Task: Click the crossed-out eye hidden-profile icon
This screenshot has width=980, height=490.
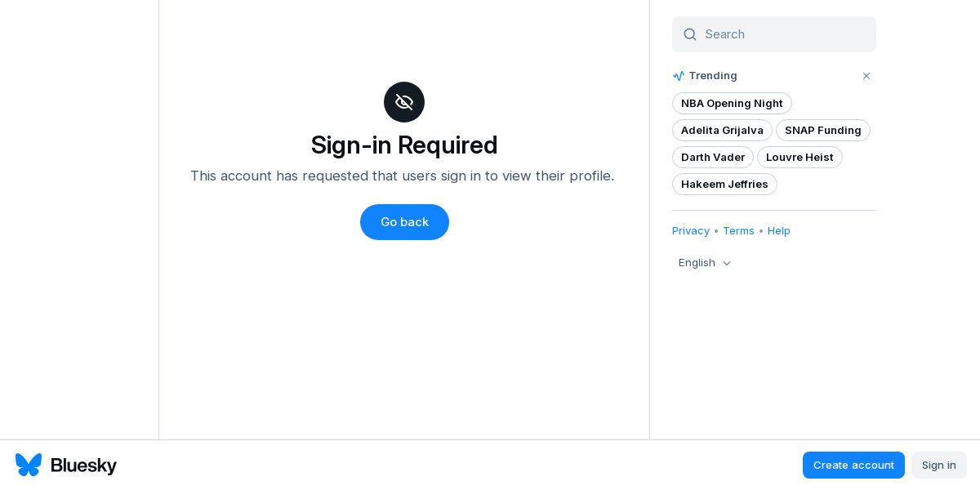Action: (x=404, y=102)
